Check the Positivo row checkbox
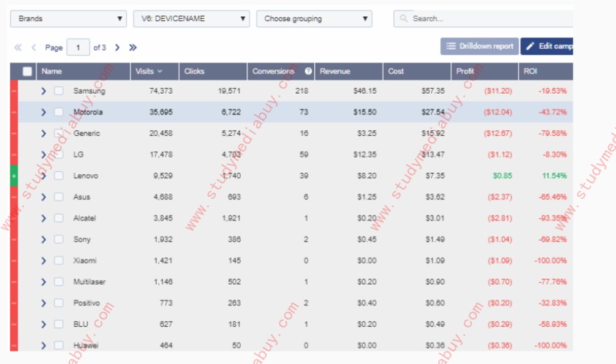This screenshot has width=616, height=364. [x=59, y=302]
